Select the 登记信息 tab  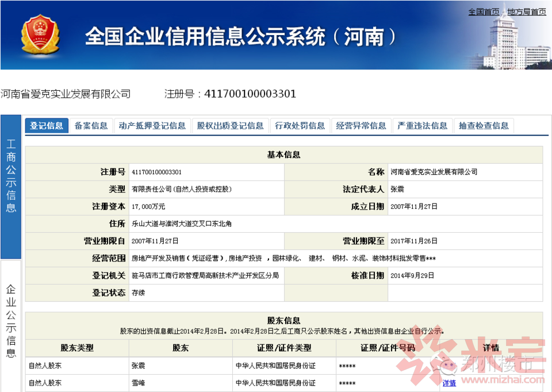[x=47, y=126]
